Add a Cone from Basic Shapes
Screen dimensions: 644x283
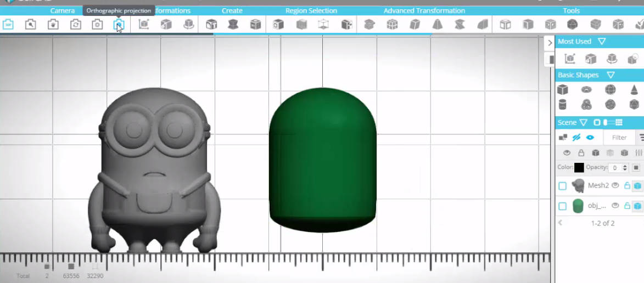(634, 89)
